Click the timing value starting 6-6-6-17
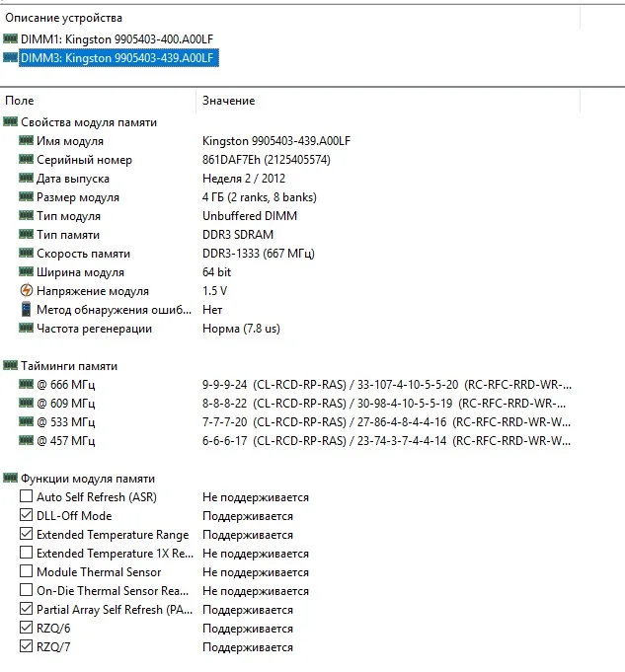Image resolution: width=625 pixels, height=672 pixels. [x=386, y=441]
